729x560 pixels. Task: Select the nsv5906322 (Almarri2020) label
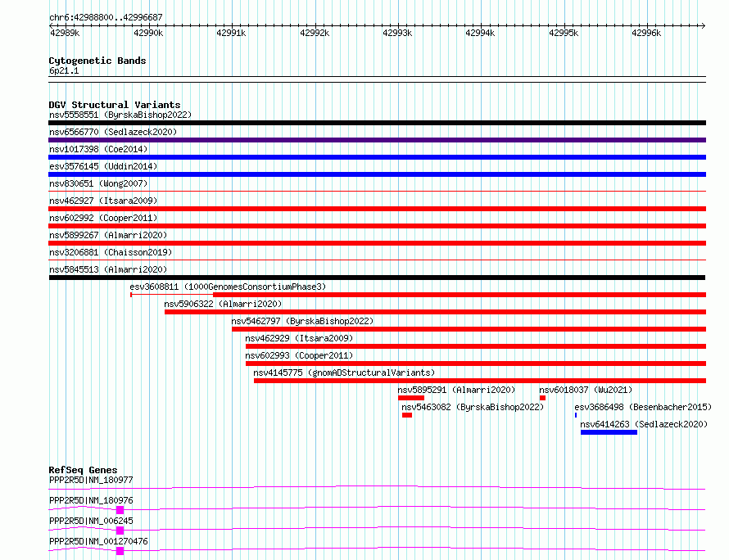[x=223, y=304]
